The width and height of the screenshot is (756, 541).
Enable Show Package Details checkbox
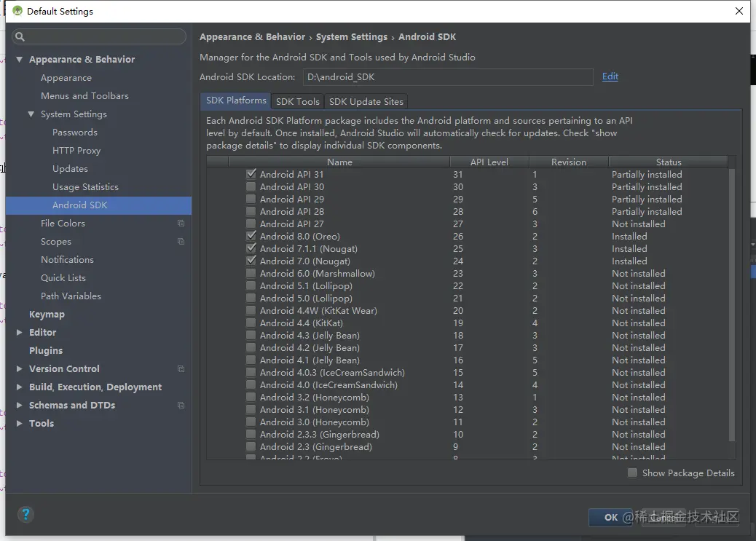(632, 473)
